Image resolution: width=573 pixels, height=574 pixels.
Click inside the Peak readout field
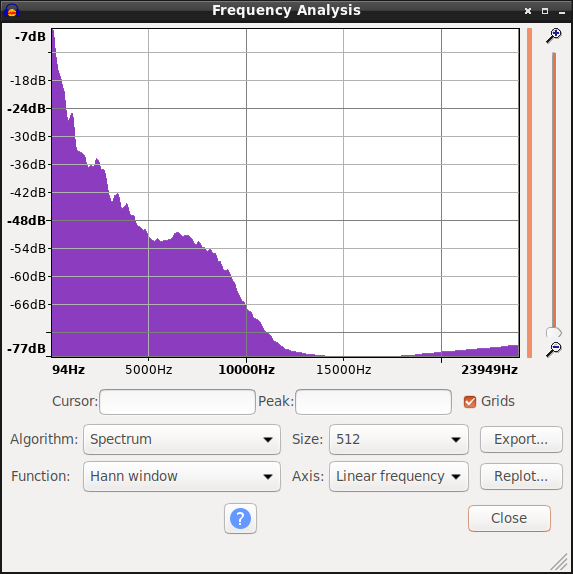[x=373, y=402]
